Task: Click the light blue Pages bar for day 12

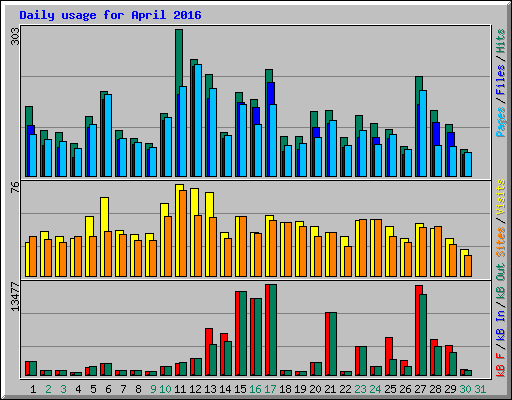Action: 198,120
